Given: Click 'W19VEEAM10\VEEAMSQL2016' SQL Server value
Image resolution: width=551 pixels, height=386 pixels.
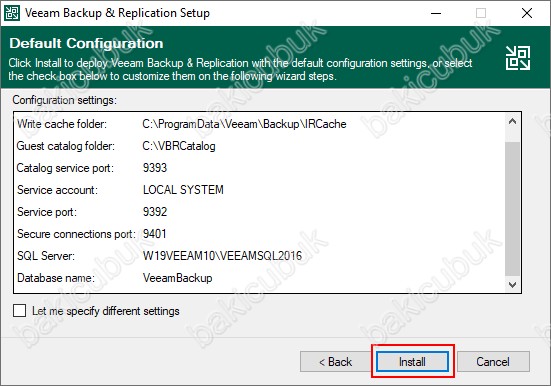Looking at the screenshot, I should click(x=222, y=256).
